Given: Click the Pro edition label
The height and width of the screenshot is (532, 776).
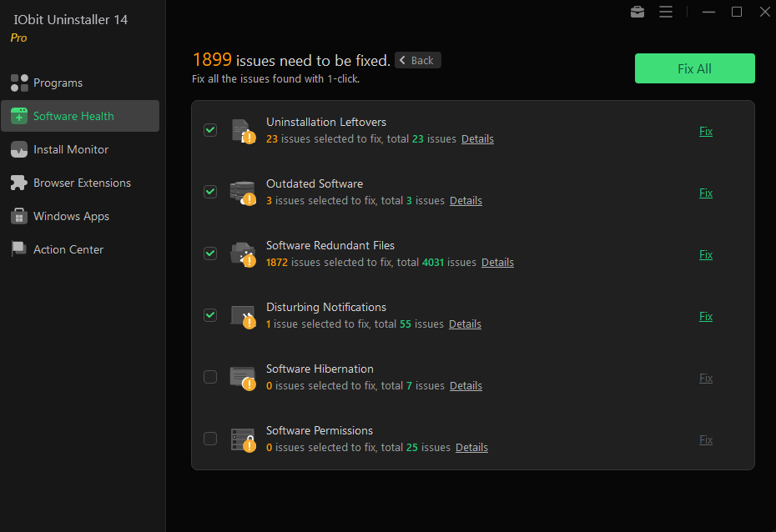Looking at the screenshot, I should click(x=19, y=38).
